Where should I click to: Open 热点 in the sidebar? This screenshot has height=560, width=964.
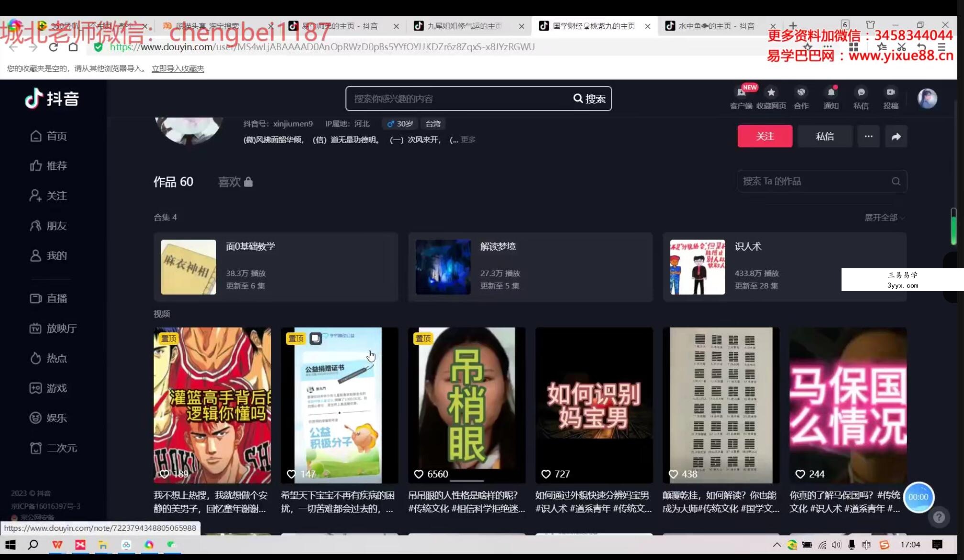48,358
